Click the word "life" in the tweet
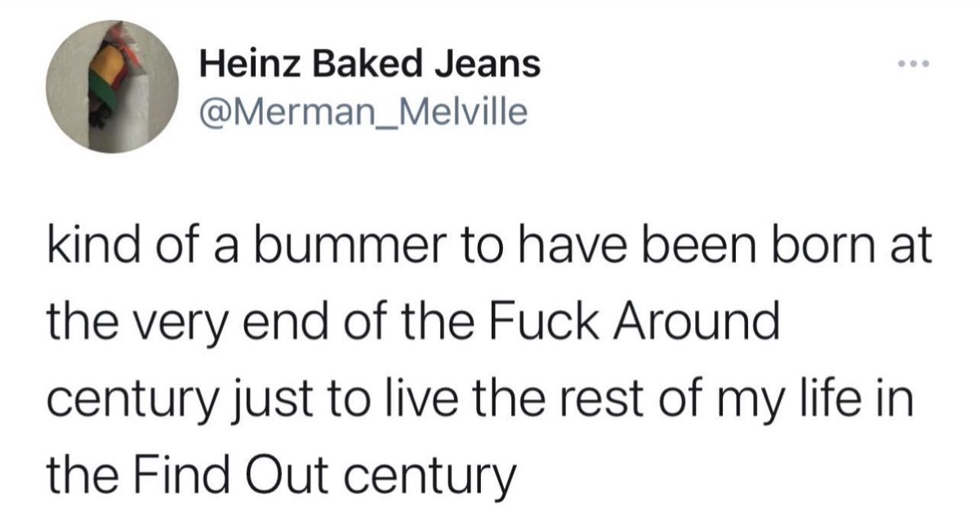The image size is (980, 525). (839, 399)
